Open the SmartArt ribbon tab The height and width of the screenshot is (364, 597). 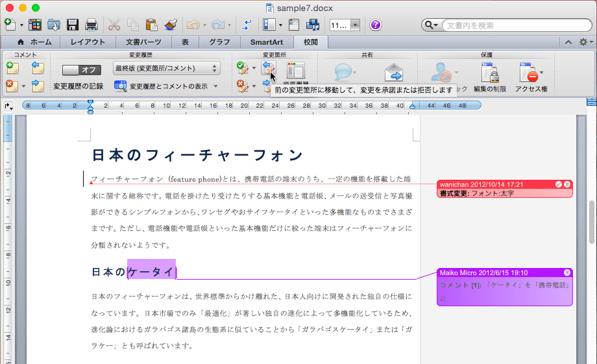point(267,42)
